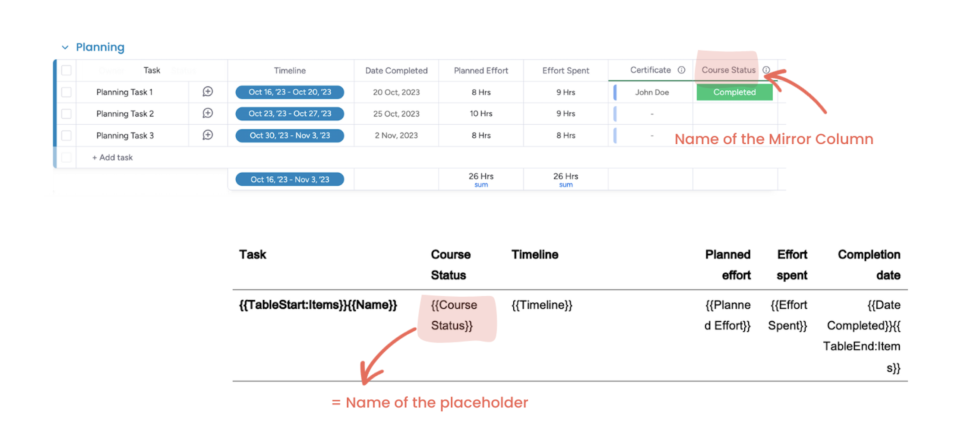Click Certificate column info icon
Screen dimensions: 980x443
pyautogui.click(x=681, y=70)
